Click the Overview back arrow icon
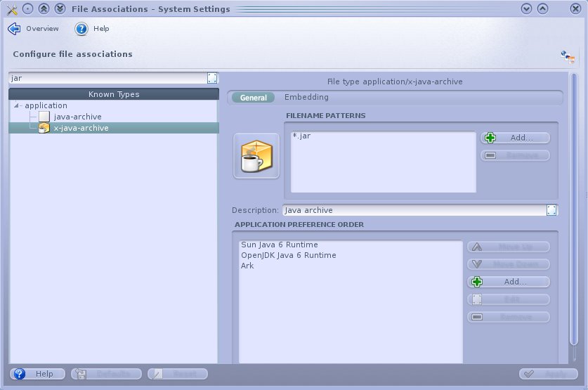This screenshot has width=588, height=390. point(14,29)
